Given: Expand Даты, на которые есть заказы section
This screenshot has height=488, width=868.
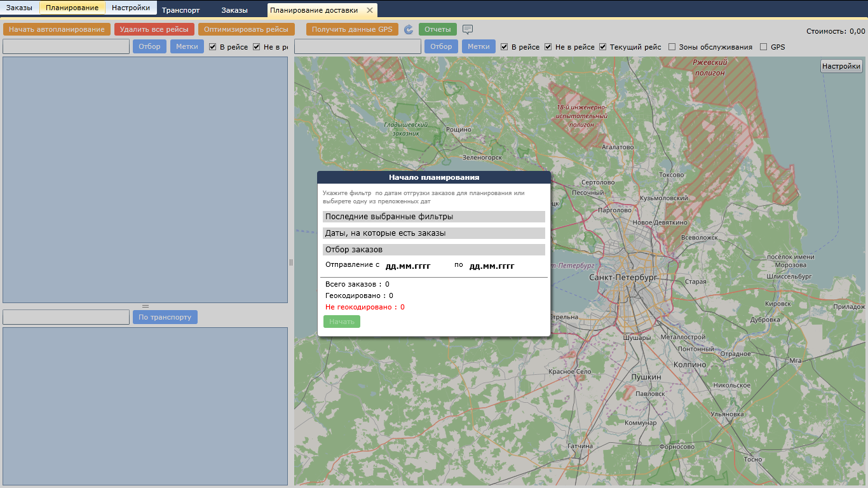Looking at the screenshot, I should [x=434, y=233].
